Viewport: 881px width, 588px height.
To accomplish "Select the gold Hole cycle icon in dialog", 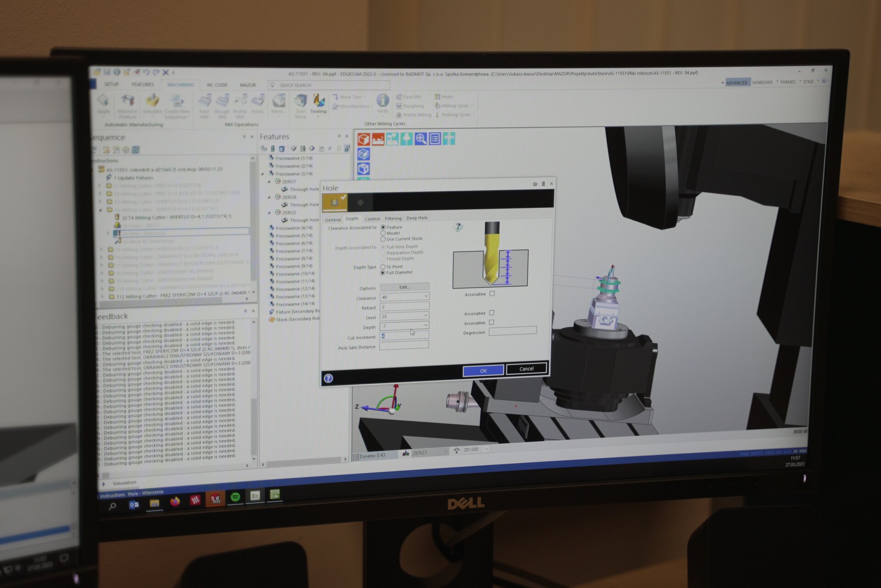I will (x=335, y=202).
